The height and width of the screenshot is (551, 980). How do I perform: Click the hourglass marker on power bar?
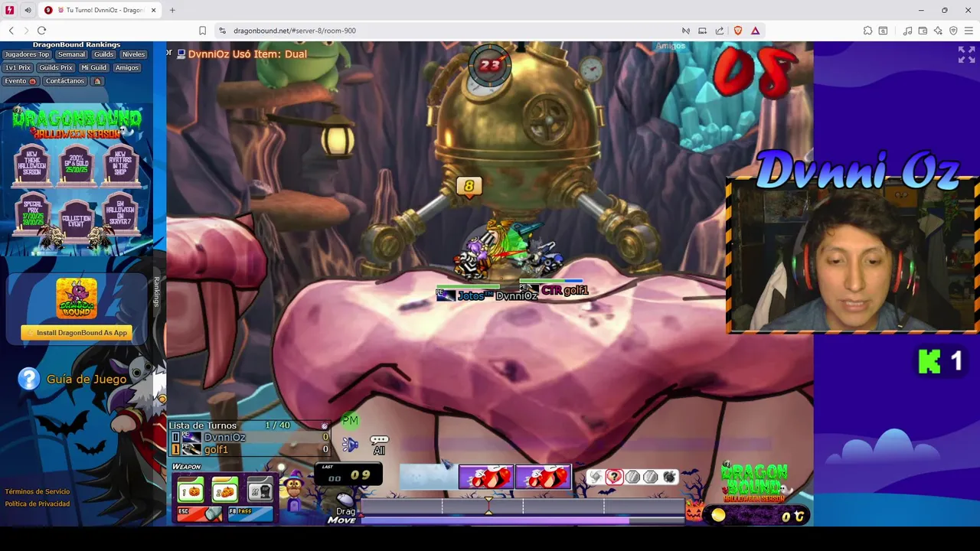[x=488, y=505]
